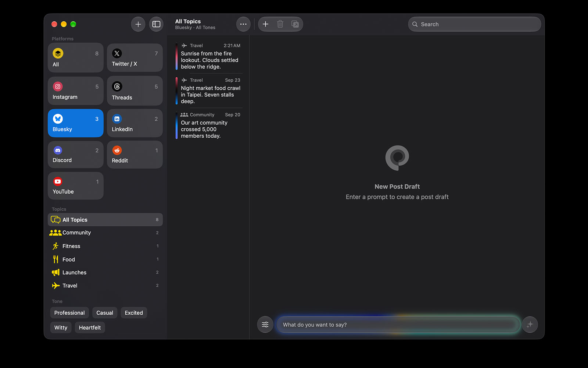The image size is (588, 368).
Task: Toggle the sidebar panel icon
Action: pos(156,24)
